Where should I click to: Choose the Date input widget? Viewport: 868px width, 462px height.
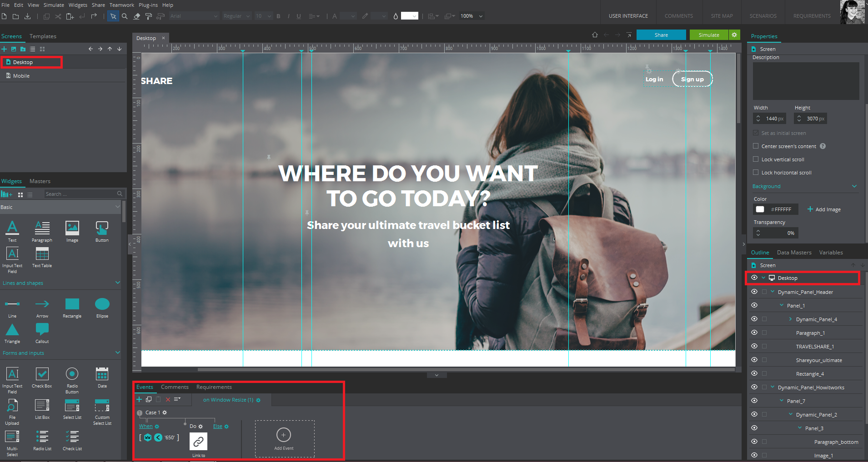click(x=102, y=374)
